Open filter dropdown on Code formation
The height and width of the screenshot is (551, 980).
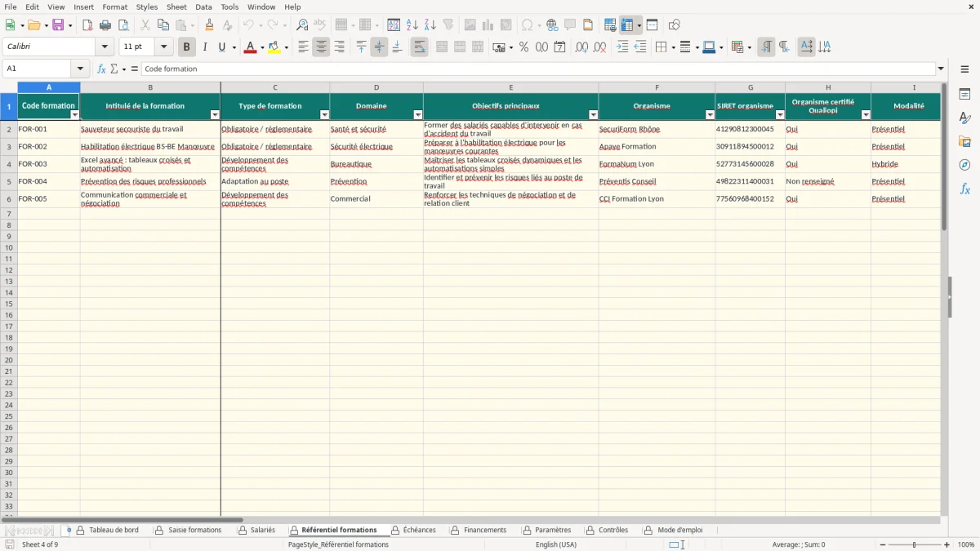(x=74, y=115)
